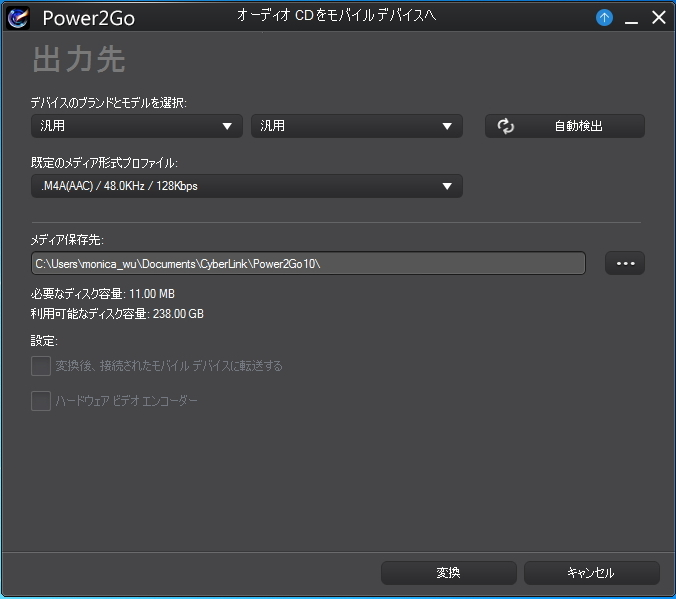
Task: Click the 自動検出 auto-detect button
Action: coord(565,126)
